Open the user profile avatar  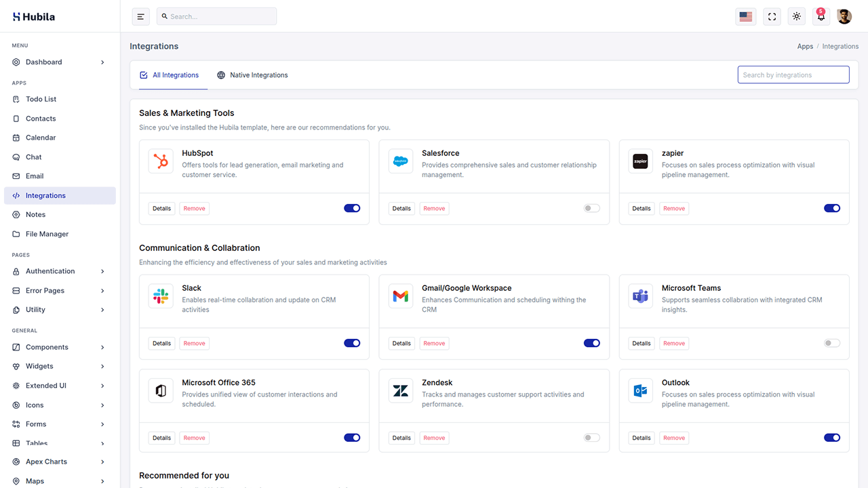pyautogui.click(x=844, y=17)
